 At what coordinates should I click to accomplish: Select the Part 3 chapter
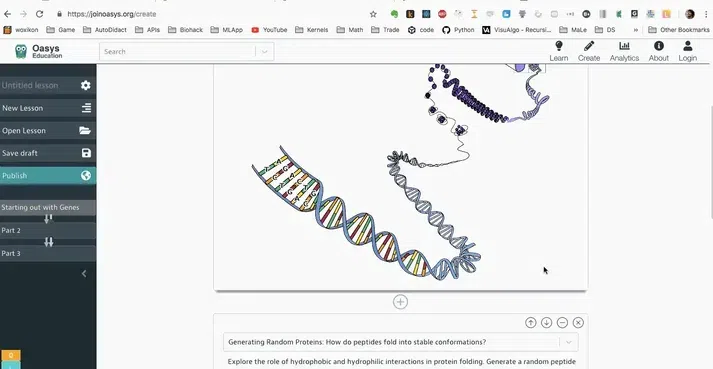pos(47,253)
